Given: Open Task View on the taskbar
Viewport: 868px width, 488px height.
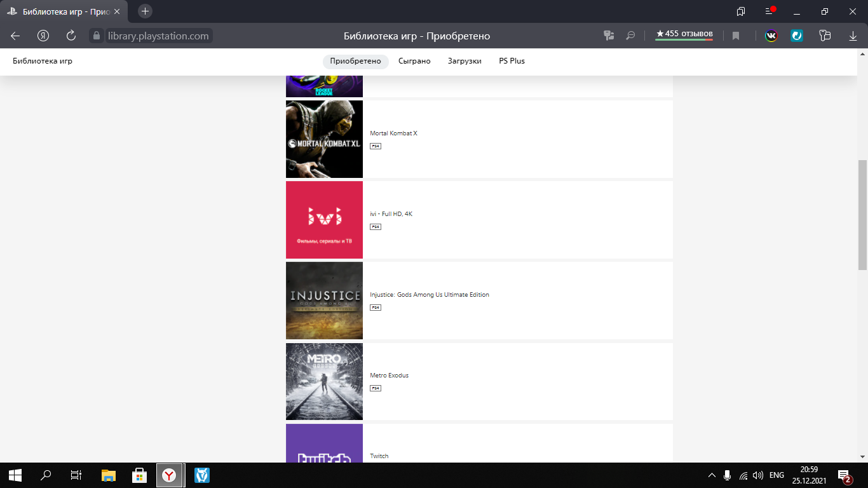Looking at the screenshot, I should [x=76, y=475].
